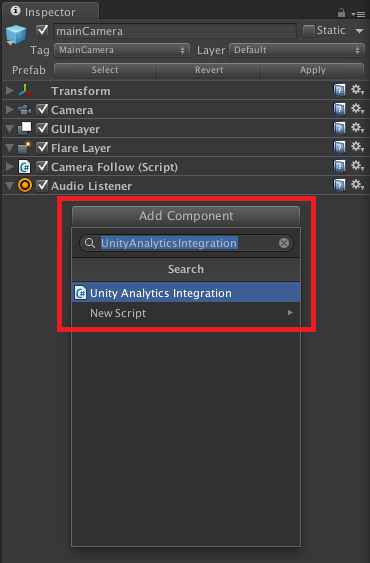Open the Inspector panel options menu
Screen dimensions: 370x563
pyautogui.click(x=359, y=14)
